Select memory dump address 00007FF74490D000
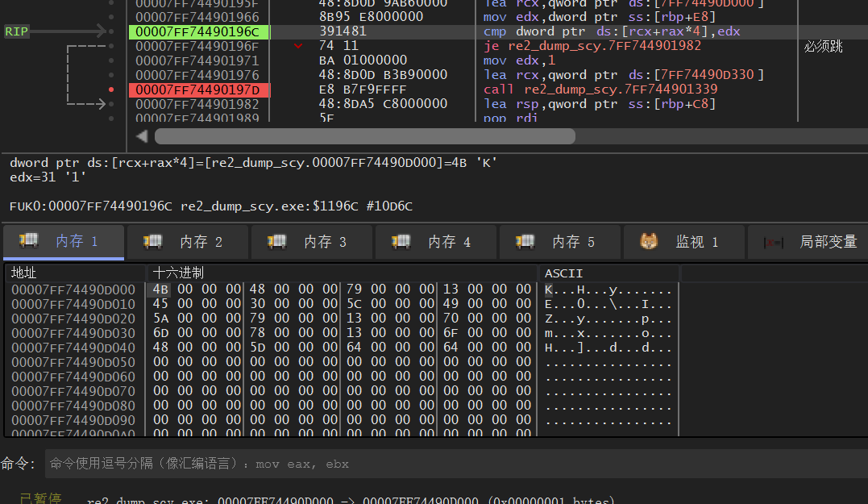 click(x=73, y=289)
